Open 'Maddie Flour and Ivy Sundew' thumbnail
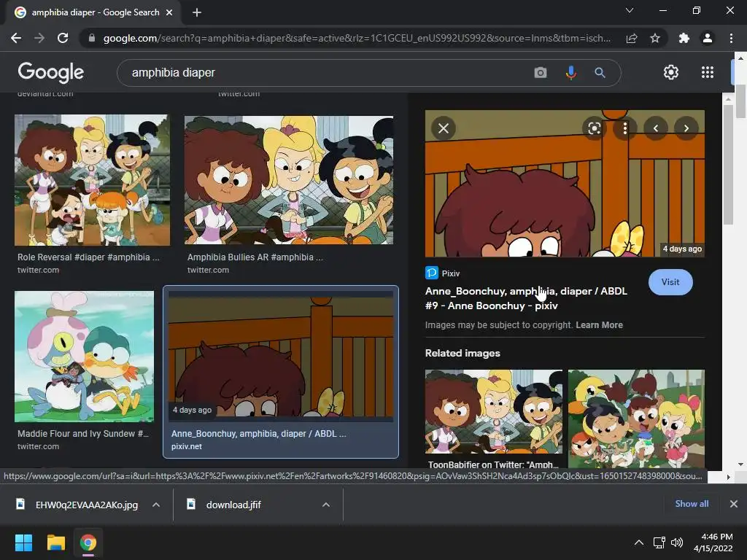This screenshot has width=747, height=560. pos(85,357)
